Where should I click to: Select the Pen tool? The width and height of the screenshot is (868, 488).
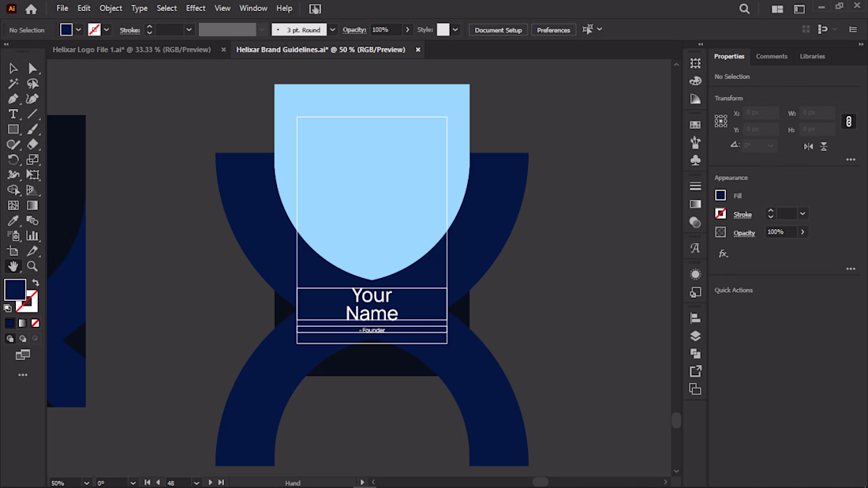click(x=13, y=99)
